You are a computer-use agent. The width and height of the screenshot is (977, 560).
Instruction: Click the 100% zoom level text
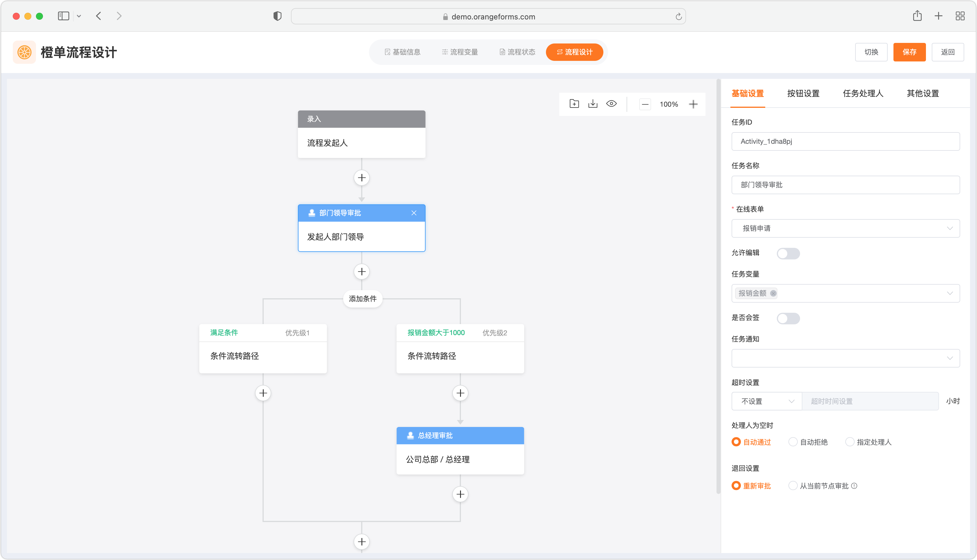coord(668,104)
